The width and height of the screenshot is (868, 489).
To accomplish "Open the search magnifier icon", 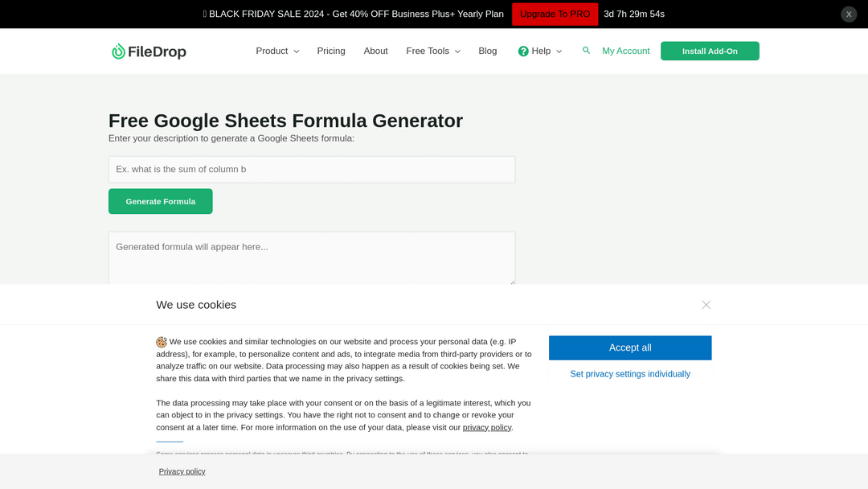I will [x=586, y=50].
